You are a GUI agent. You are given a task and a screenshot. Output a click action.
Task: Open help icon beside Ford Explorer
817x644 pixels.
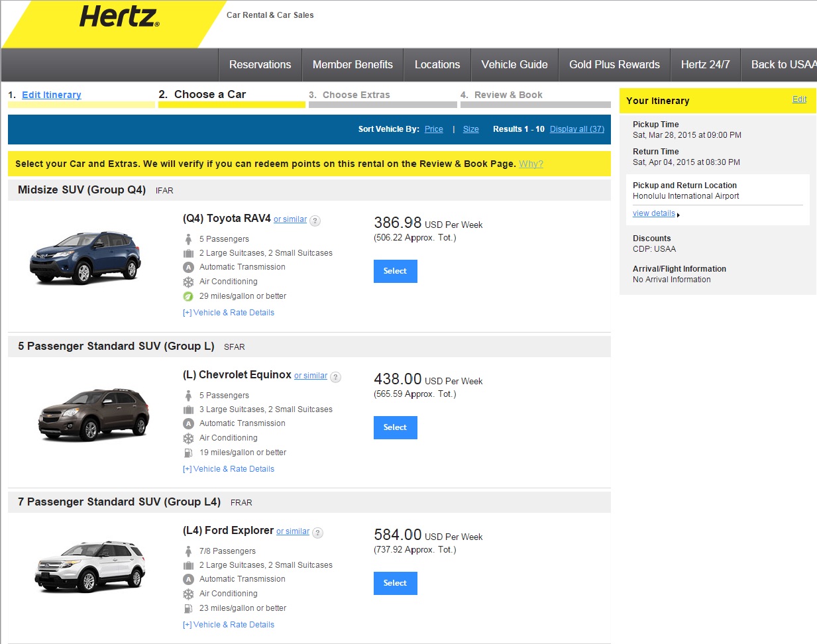click(318, 533)
